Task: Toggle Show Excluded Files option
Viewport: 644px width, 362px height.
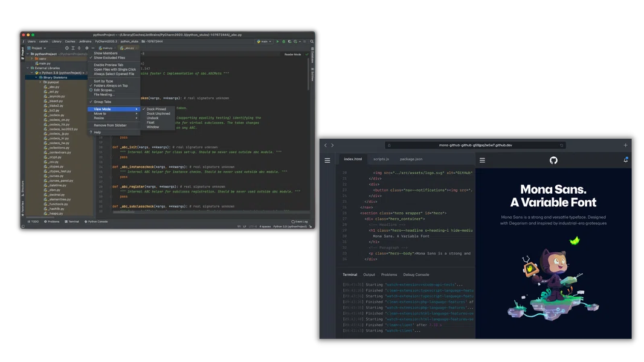Action: (x=109, y=58)
